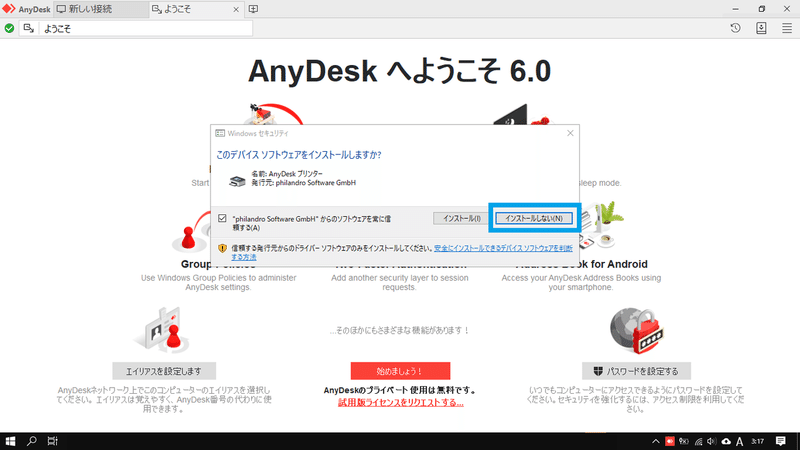This screenshot has height=450, width=800.
Task: Click the network tray icon
Action: pos(698,441)
